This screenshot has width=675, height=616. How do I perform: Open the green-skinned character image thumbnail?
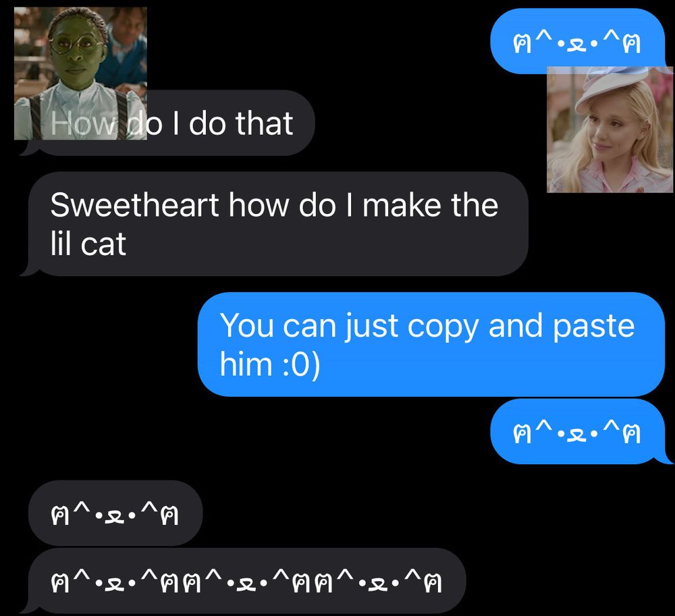80,74
